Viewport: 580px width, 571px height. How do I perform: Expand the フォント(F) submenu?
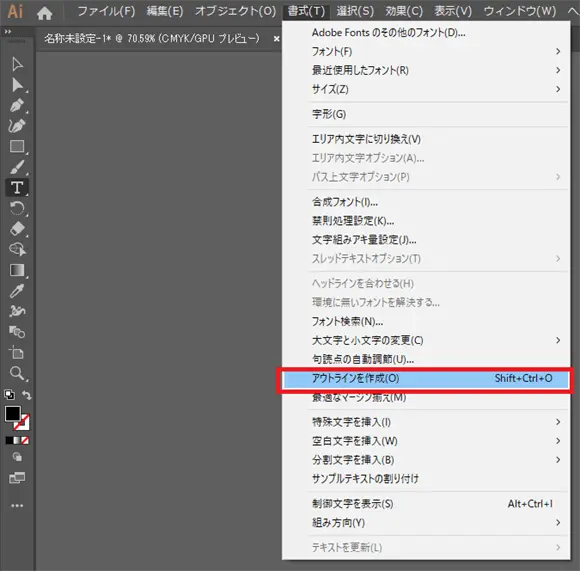click(425, 51)
